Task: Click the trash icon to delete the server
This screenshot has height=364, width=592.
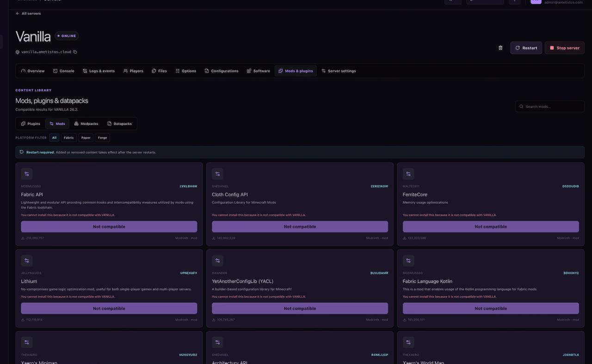Action: pyautogui.click(x=500, y=48)
